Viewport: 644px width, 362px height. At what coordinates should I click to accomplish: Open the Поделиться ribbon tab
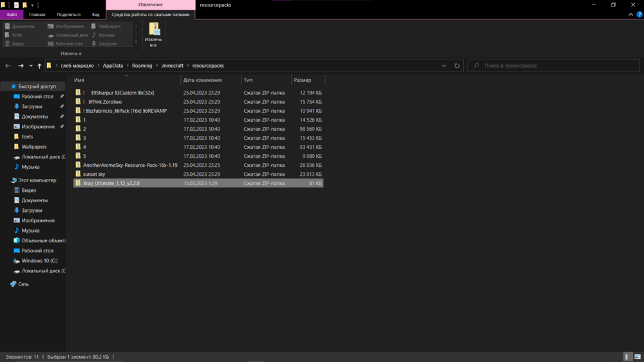click(x=69, y=14)
